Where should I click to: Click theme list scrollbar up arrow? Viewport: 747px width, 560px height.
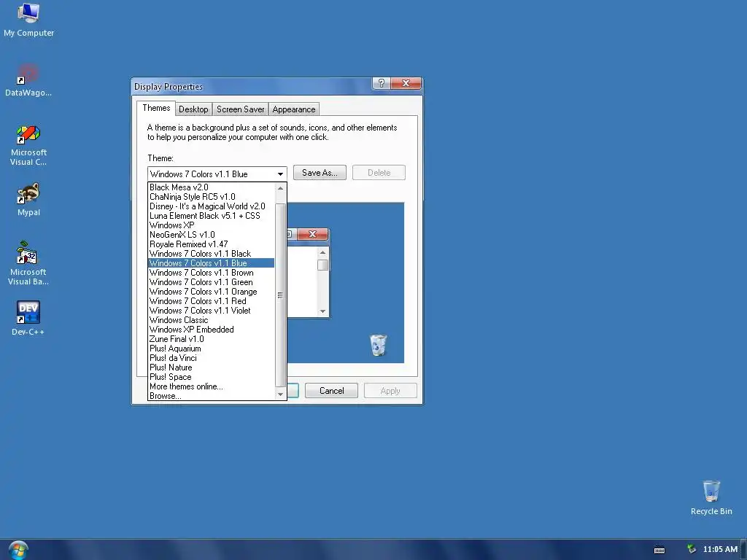(x=281, y=189)
